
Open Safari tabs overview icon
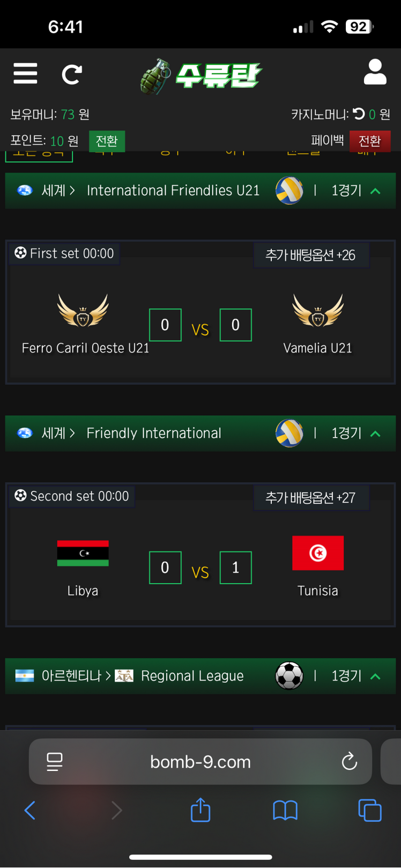(369, 810)
